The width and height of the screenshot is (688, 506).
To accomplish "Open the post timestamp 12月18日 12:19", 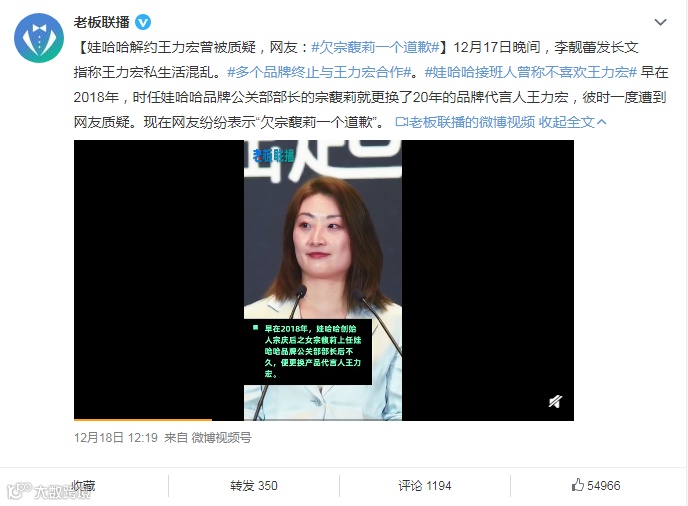I will 116,438.
